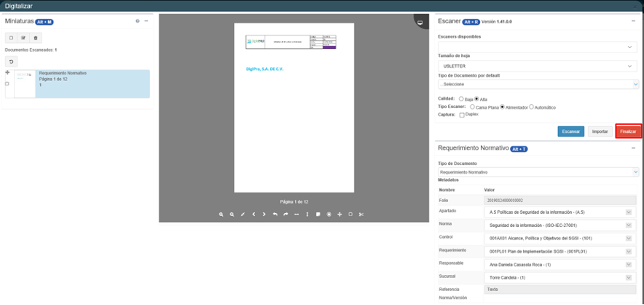Open the help icon in Miniaturas panel
Screen dimensions: 644x305
pos(137,21)
